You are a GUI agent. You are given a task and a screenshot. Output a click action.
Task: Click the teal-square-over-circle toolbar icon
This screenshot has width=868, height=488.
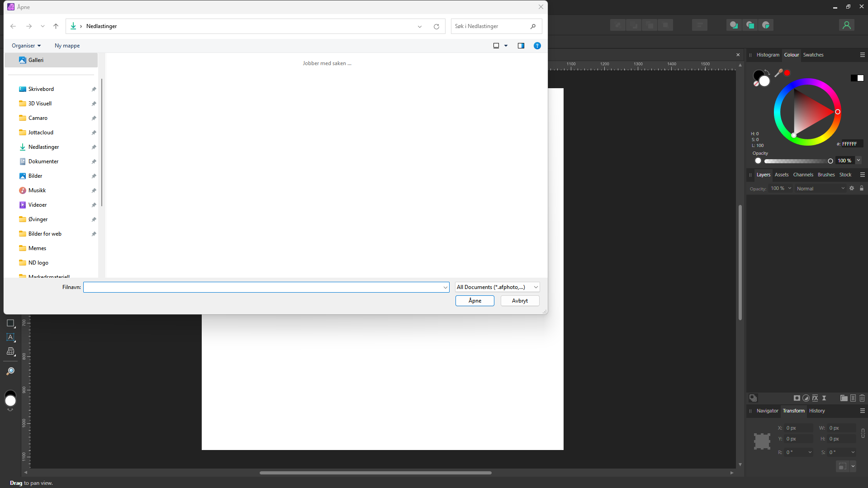pyautogui.click(x=750, y=25)
